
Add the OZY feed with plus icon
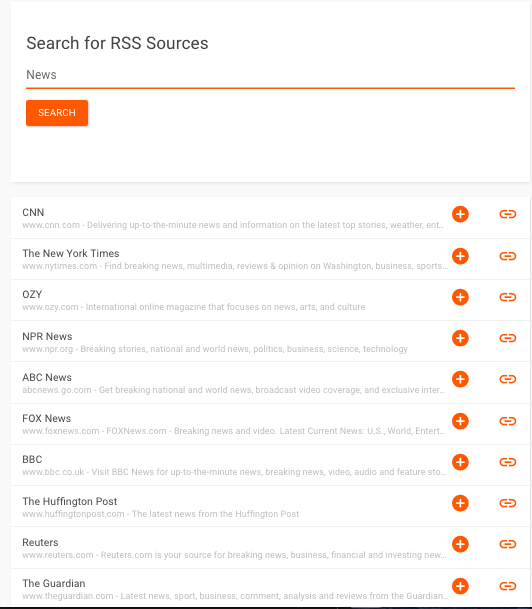(x=460, y=297)
